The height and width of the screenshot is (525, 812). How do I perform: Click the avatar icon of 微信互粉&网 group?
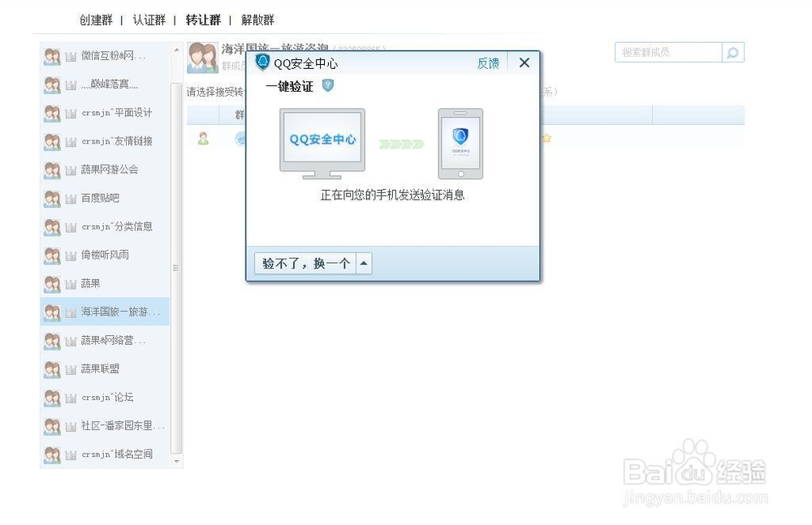(52, 57)
